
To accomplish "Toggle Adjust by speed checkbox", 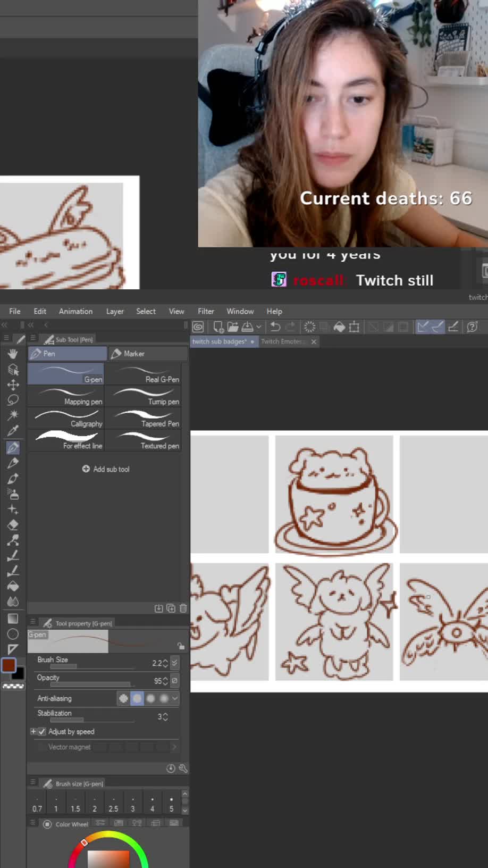I will pyautogui.click(x=42, y=732).
